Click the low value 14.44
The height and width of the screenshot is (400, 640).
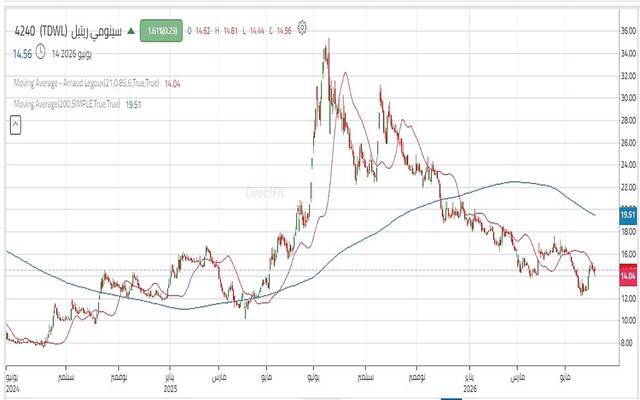click(x=257, y=31)
